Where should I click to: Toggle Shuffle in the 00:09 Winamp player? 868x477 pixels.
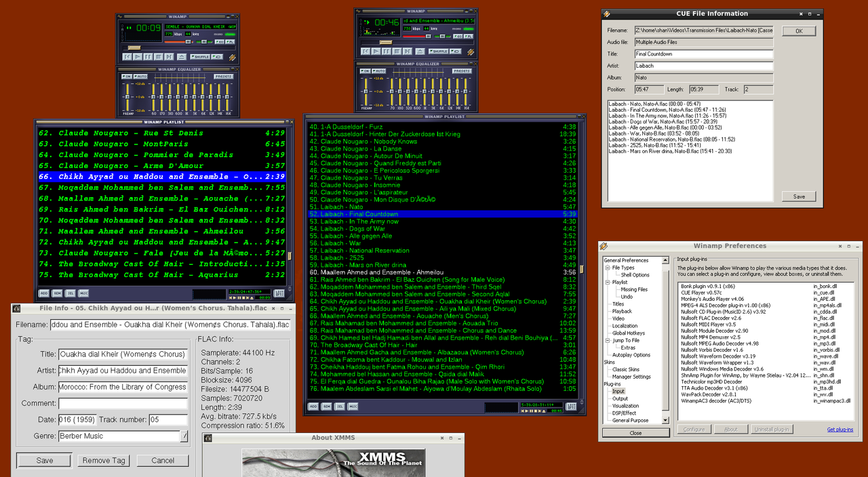(200, 57)
